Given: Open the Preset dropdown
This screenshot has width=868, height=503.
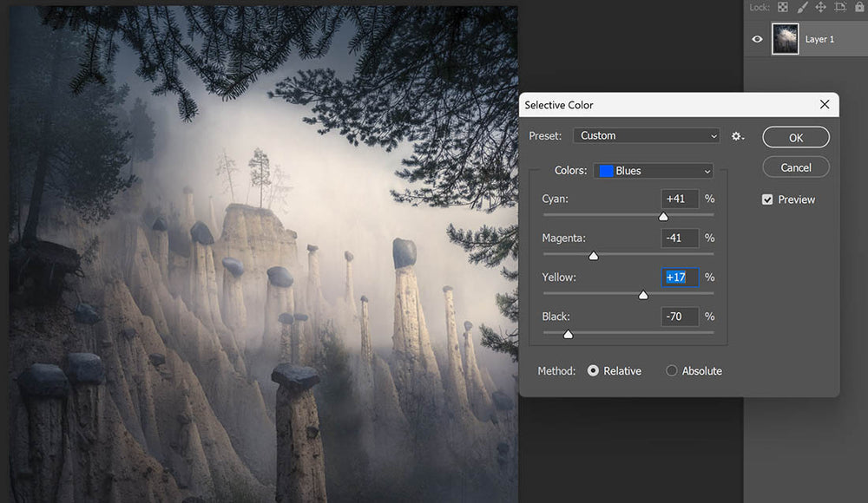Looking at the screenshot, I should coord(646,135).
